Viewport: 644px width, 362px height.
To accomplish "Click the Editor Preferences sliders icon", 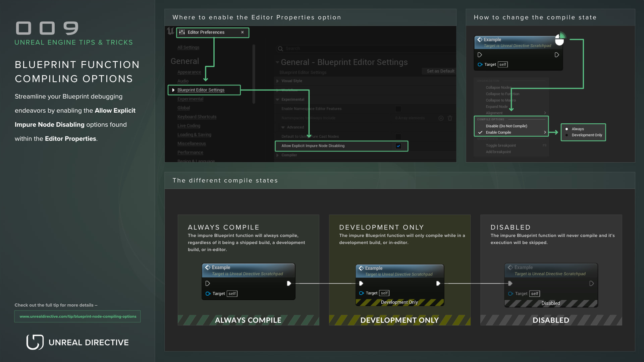I will click(182, 32).
